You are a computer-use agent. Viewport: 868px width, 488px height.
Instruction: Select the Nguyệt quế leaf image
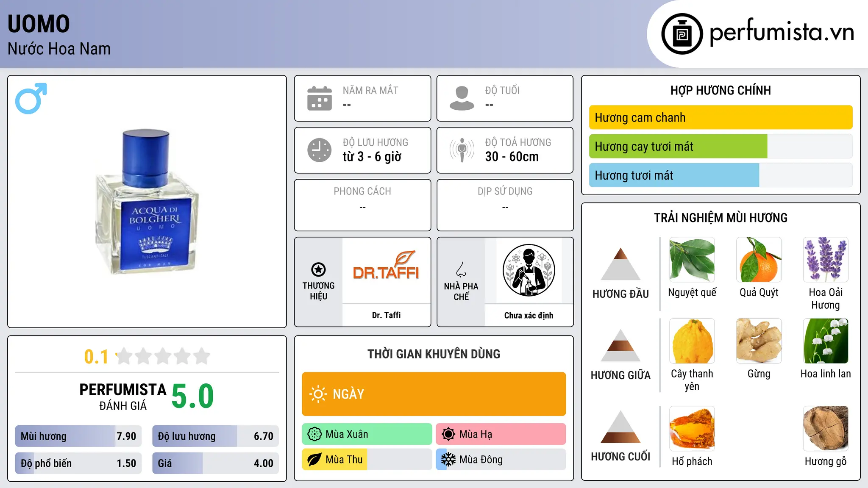[692, 260]
